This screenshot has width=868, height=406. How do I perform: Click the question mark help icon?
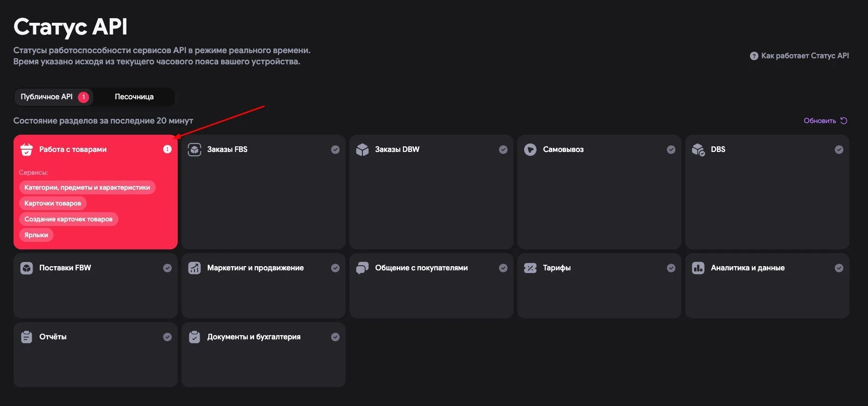(754, 56)
